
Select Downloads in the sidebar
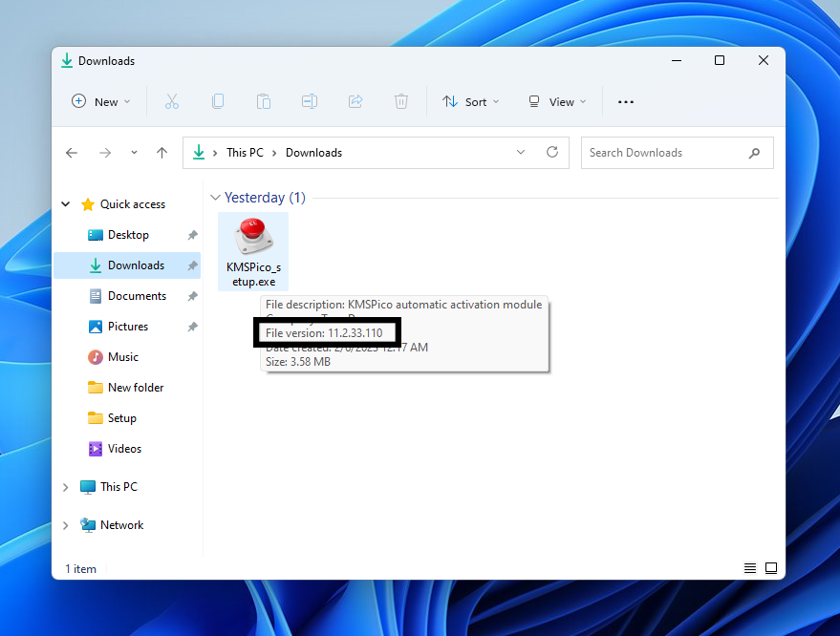click(127, 265)
